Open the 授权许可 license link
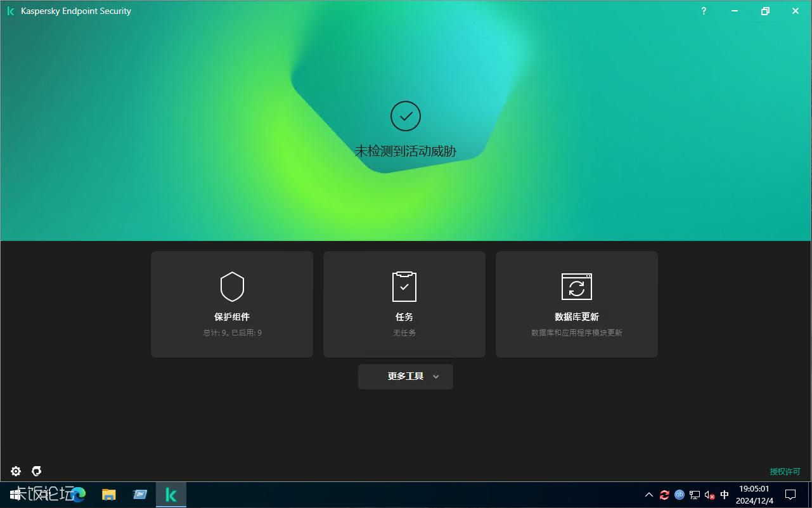Screen dimensions: 812x508 [x=785, y=471]
